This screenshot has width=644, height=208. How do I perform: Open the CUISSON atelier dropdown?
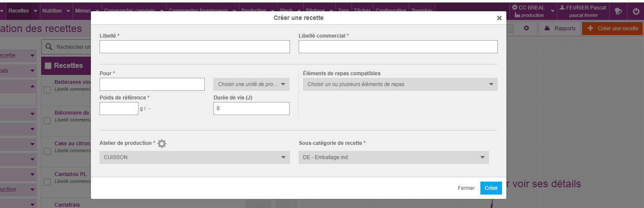194,157
